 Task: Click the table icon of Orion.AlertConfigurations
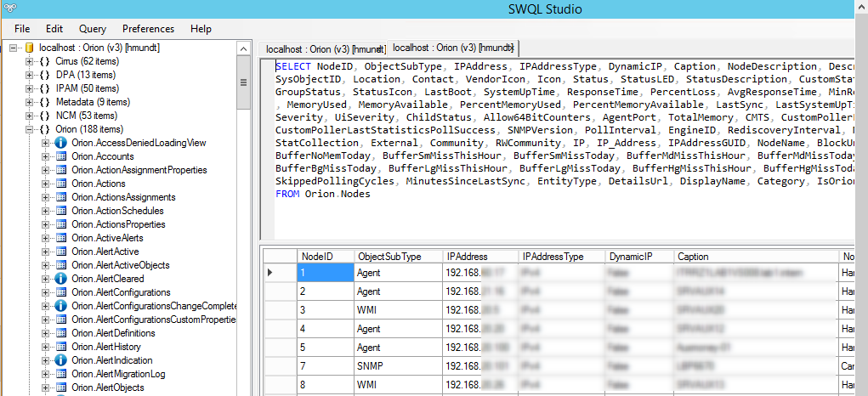tap(61, 292)
